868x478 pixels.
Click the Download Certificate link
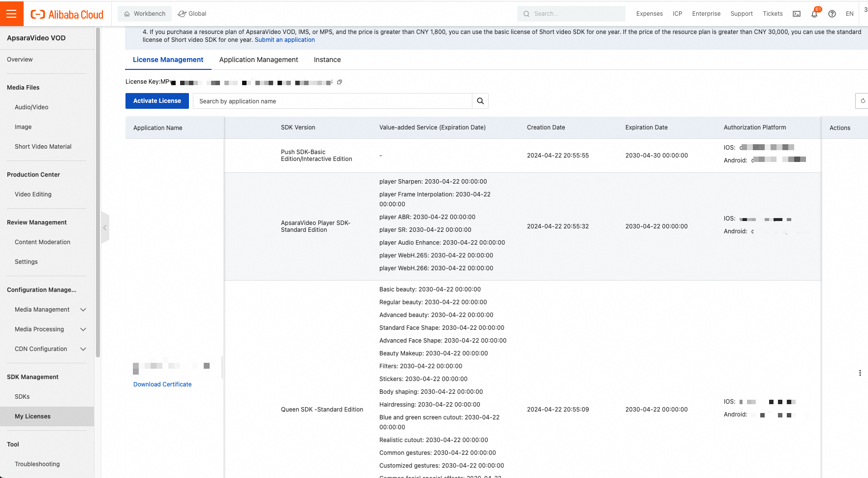[162, 384]
